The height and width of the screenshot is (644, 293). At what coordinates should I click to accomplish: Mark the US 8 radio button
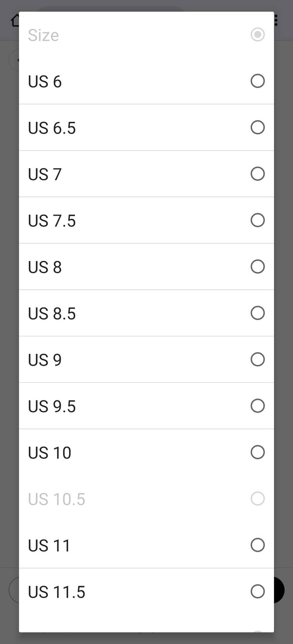coord(257,266)
